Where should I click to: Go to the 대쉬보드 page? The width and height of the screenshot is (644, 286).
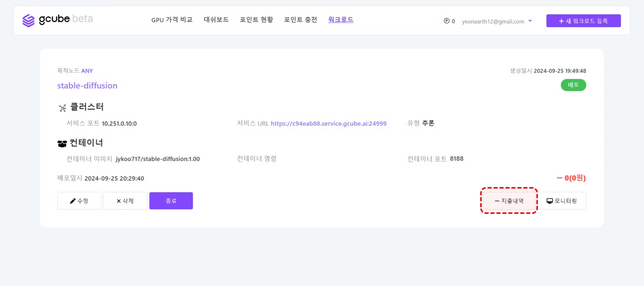pos(216,20)
